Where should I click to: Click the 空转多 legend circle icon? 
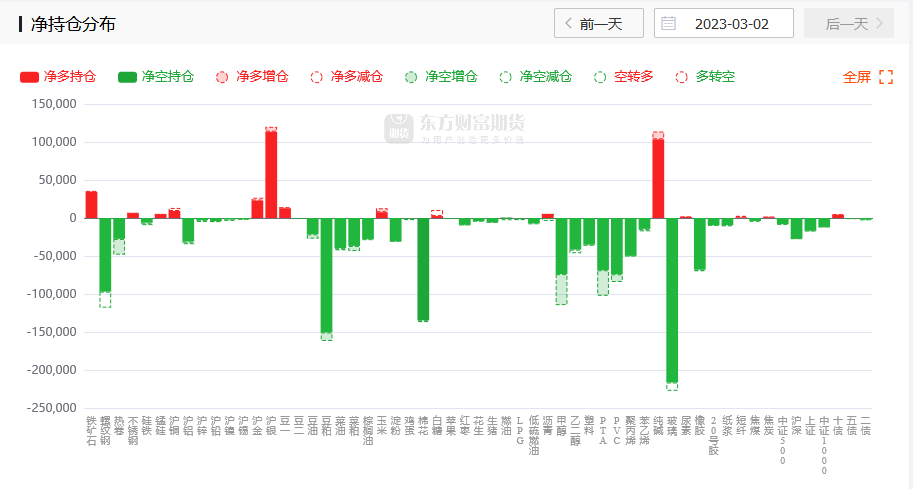point(600,77)
